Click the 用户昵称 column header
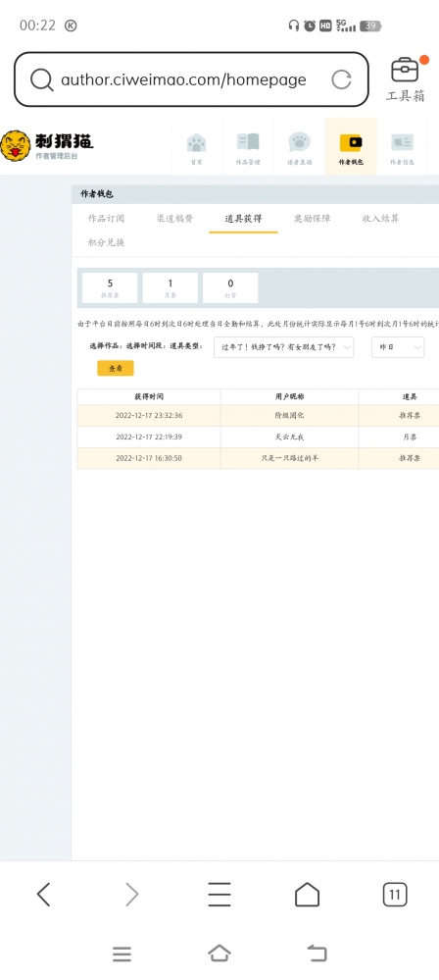Screen dimensions: 439x980 click(x=290, y=397)
